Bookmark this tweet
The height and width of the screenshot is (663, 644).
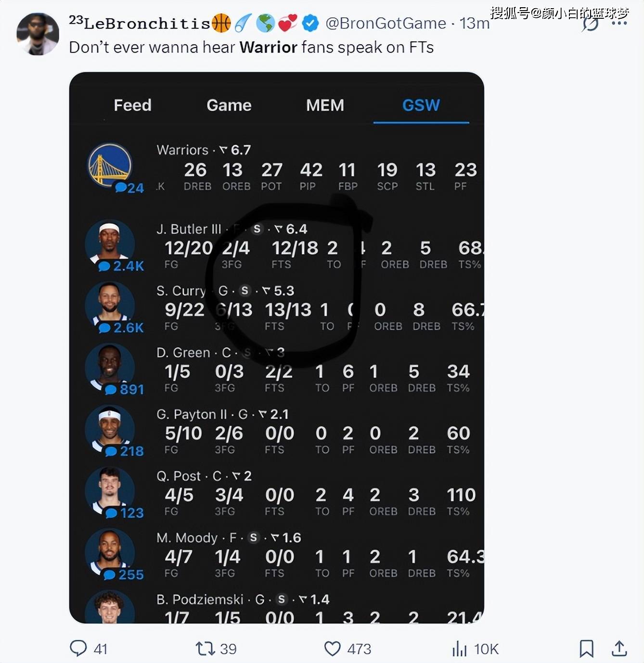[x=586, y=649]
